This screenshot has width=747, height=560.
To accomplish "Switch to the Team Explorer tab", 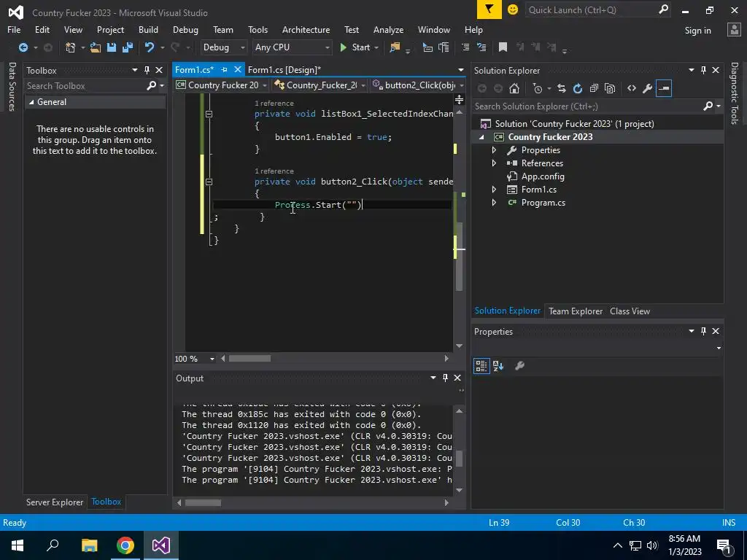I will 576,311.
